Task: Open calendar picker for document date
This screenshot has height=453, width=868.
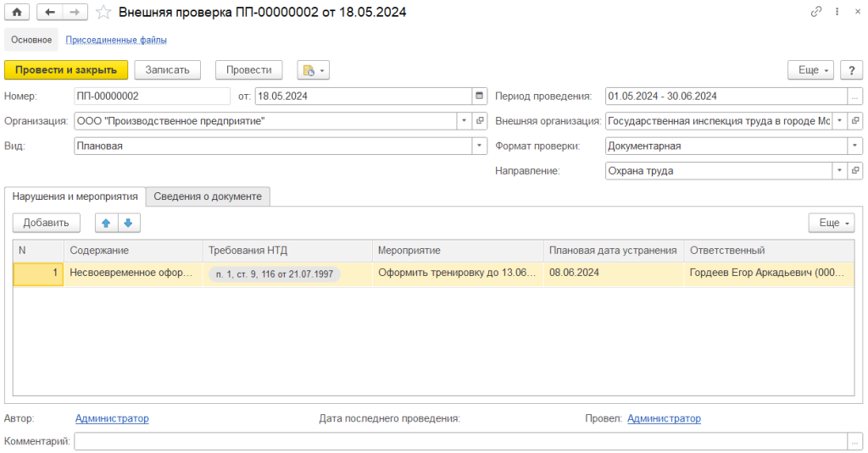Action: tap(480, 96)
